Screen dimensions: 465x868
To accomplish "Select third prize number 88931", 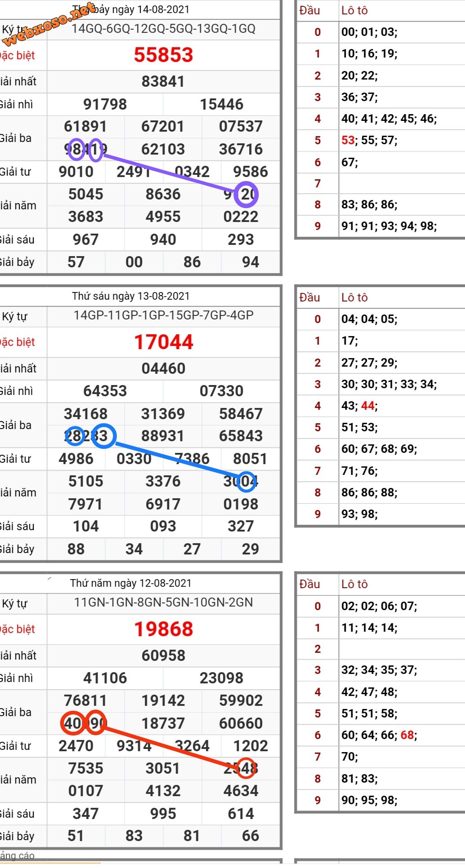I will [x=163, y=436].
